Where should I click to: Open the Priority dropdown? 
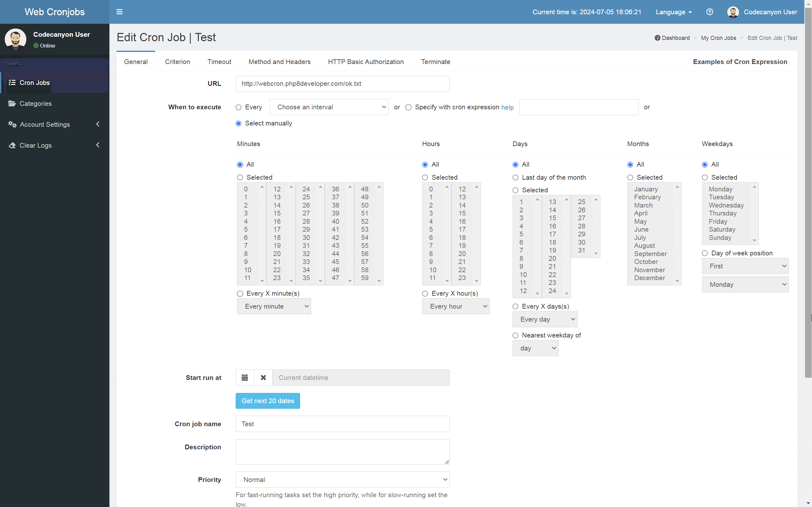342,479
